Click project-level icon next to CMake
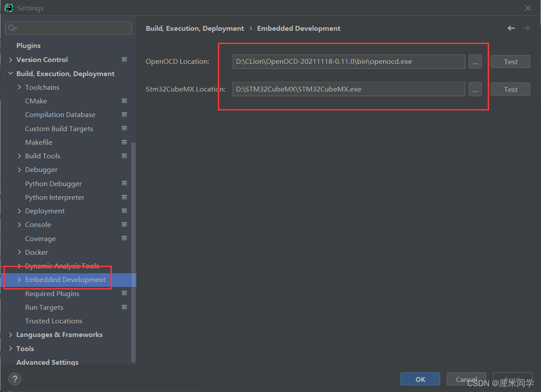 tap(124, 101)
